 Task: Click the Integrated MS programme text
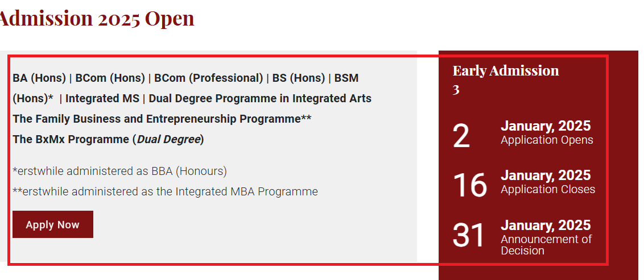point(102,98)
